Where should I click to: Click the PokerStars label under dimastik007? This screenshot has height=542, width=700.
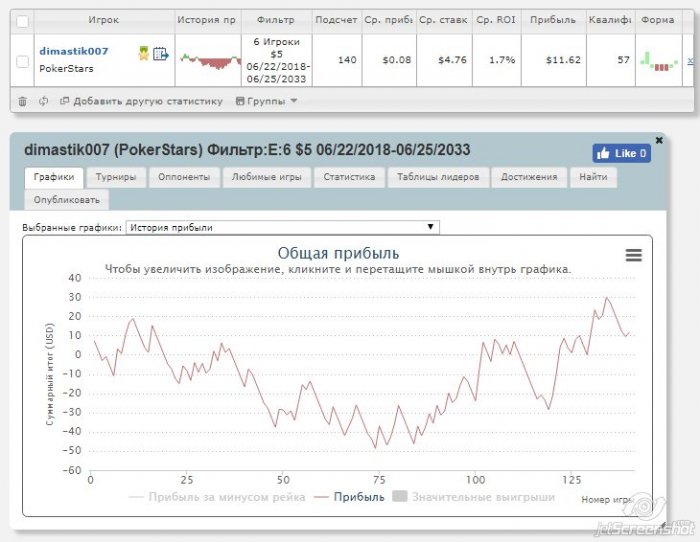tap(67, 69)
